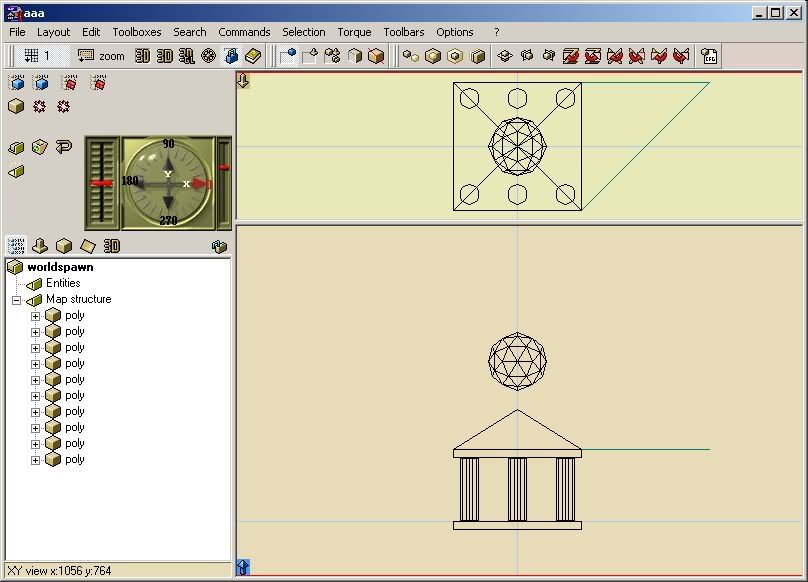
Task: Expand the first poly tree item
Action: pyautogui.click(x=35, y=316)
